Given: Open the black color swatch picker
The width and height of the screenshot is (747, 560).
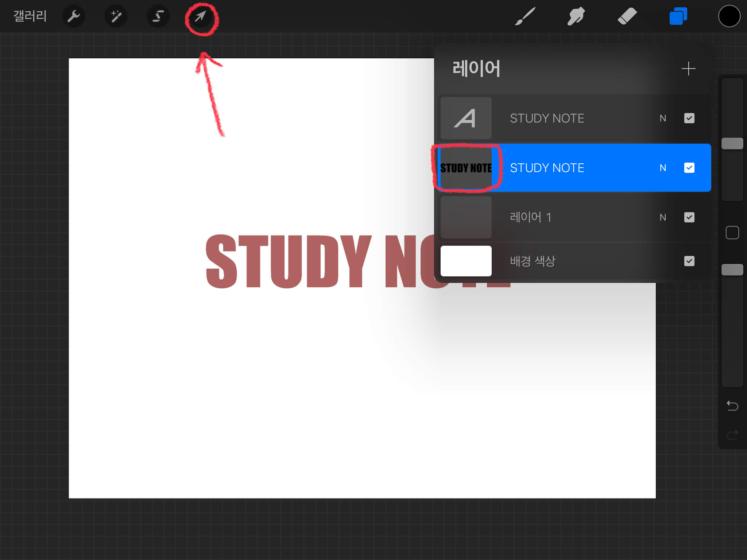Looking at the screenshot, I should click(729, 16).
